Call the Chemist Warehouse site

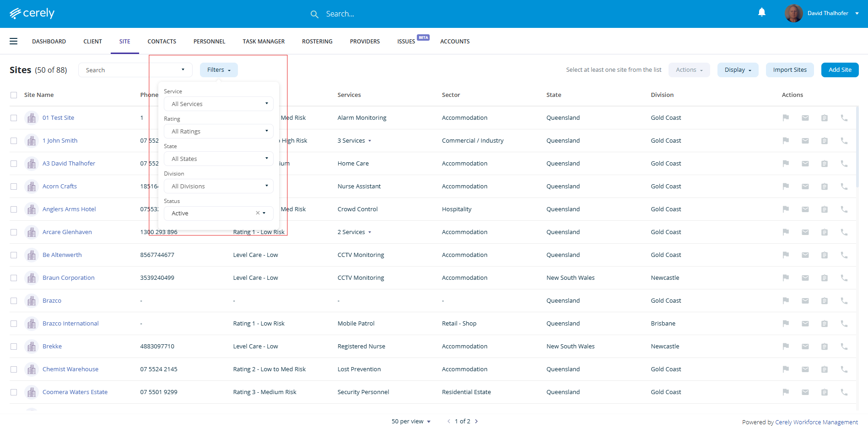[x=844, y=369]
